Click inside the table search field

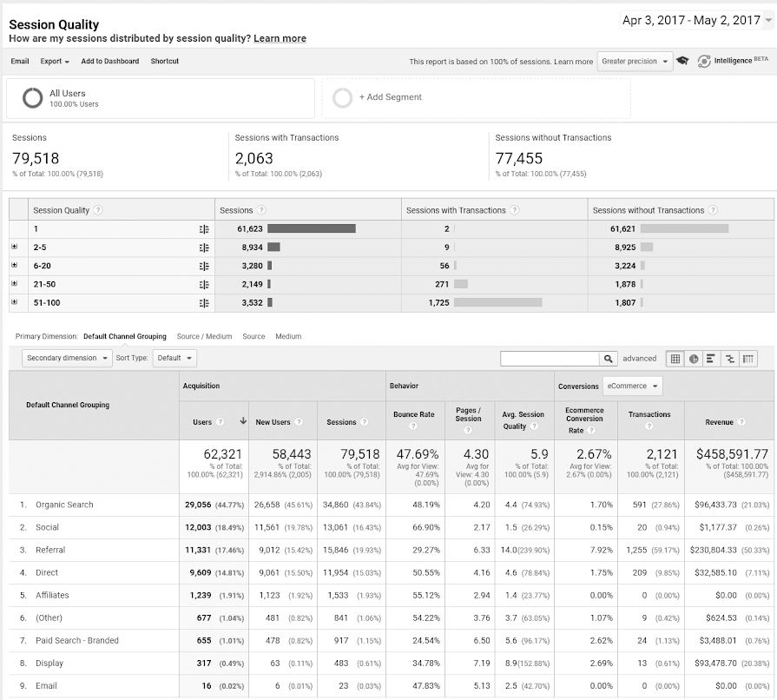(x=550, y=359)
